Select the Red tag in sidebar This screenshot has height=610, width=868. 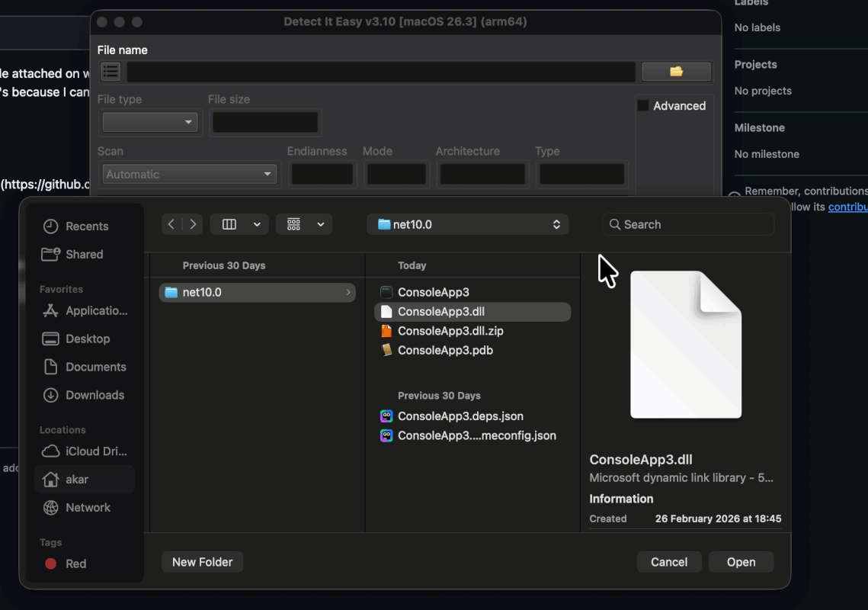click(85, 563)
